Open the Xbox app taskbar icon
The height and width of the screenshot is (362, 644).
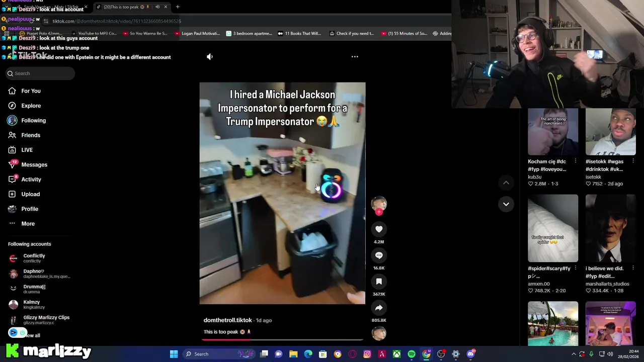click(397, 354)
